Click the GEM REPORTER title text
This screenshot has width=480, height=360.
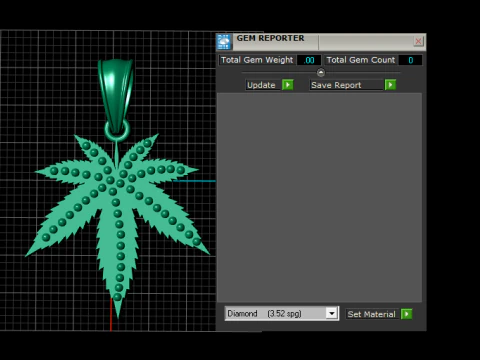270,38
